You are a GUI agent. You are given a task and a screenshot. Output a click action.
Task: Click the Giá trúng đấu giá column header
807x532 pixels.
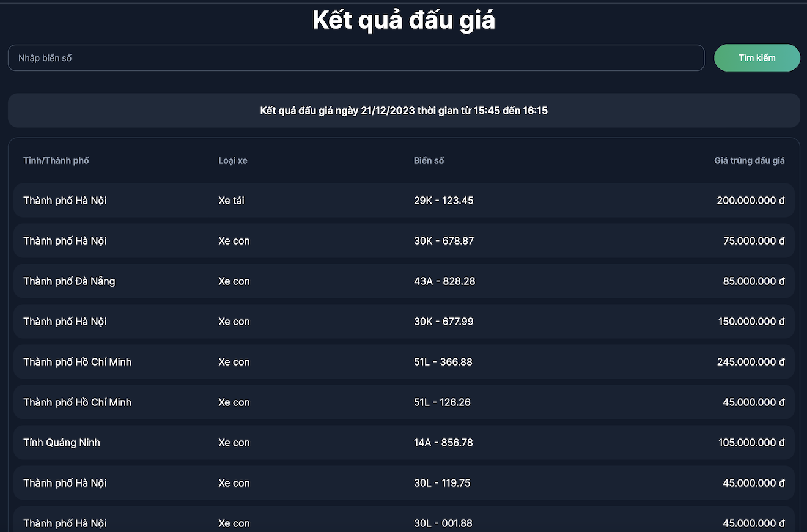tap(749, 161)
